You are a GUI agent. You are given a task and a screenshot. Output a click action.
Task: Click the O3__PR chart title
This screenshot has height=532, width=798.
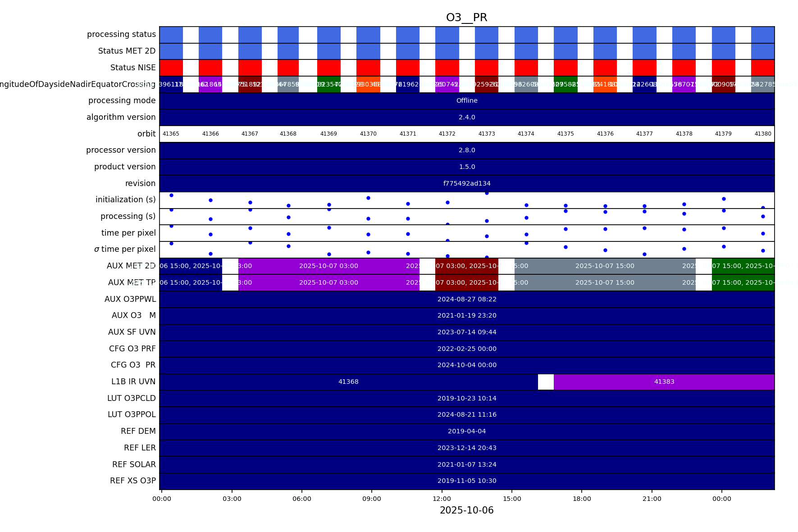466,18
